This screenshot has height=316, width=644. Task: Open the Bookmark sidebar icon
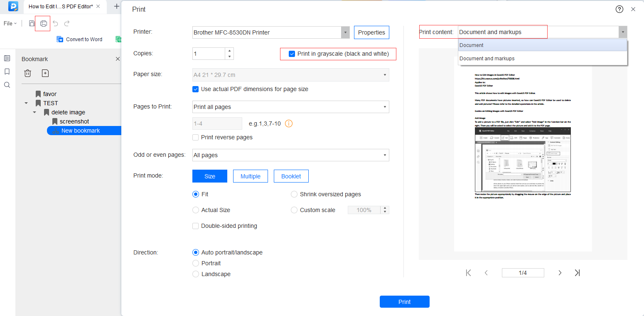[7, 72]
